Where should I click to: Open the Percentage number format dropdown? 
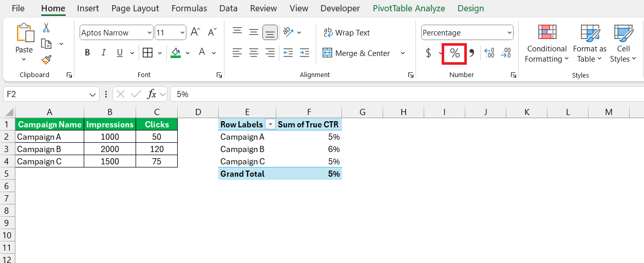click(509, 32)
